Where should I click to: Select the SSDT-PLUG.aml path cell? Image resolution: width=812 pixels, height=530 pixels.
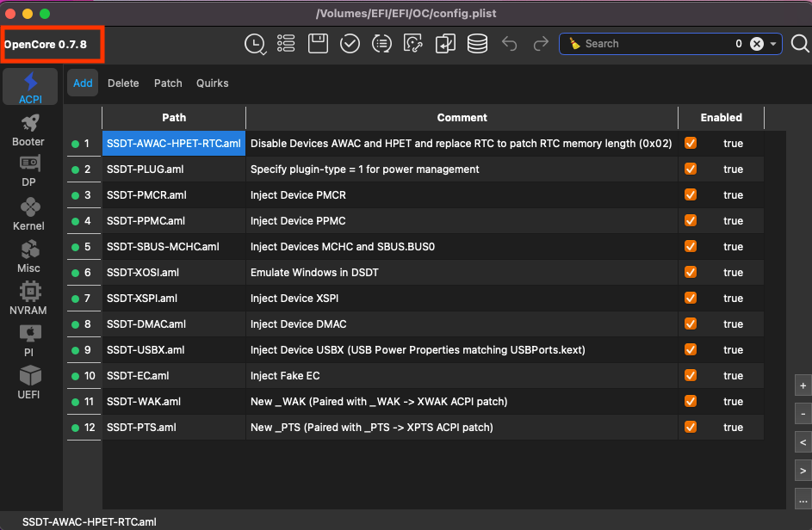174,169
